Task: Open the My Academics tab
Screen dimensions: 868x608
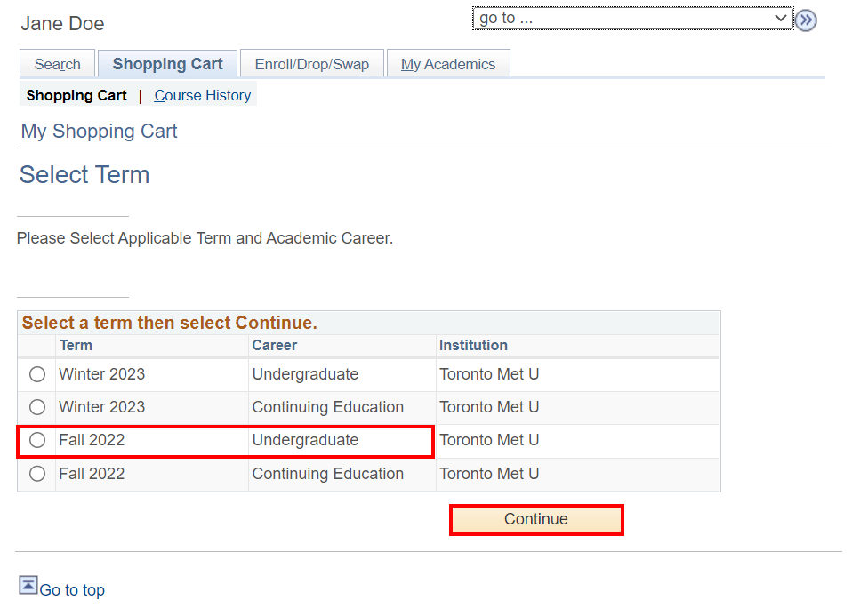Action: (x=448, y=64)
